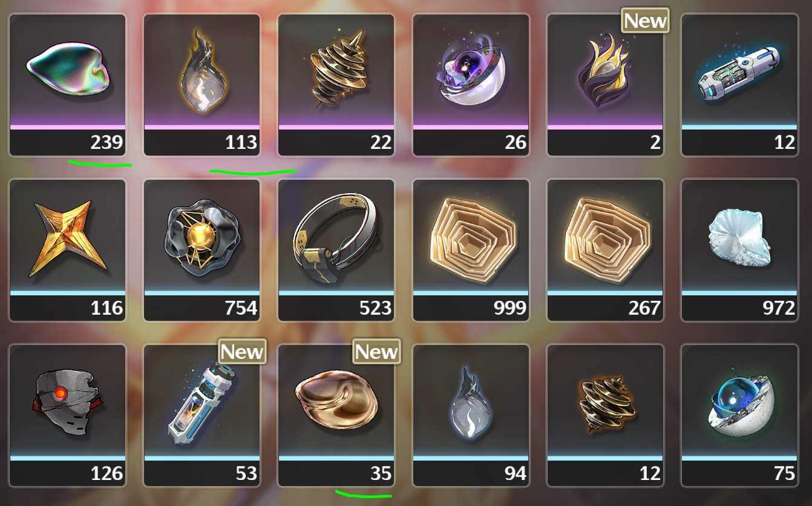
Task: Select the iridescent blob item with 239
Action: 68,85
